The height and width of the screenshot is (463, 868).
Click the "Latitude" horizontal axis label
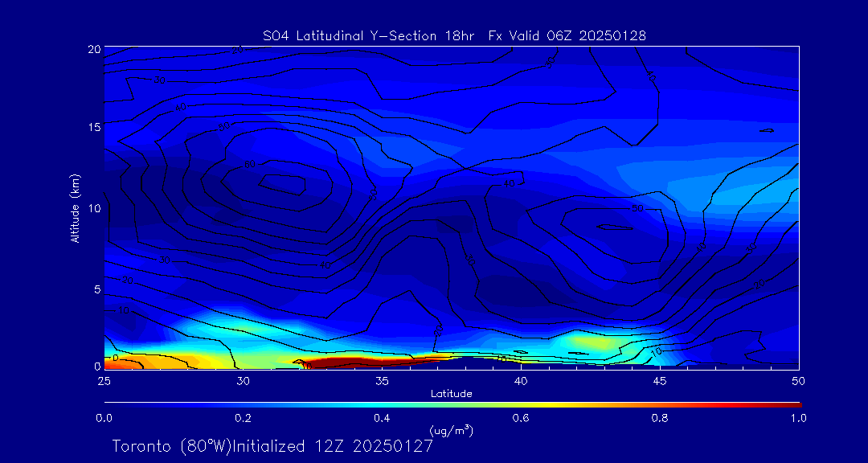[x=451, y=394]
